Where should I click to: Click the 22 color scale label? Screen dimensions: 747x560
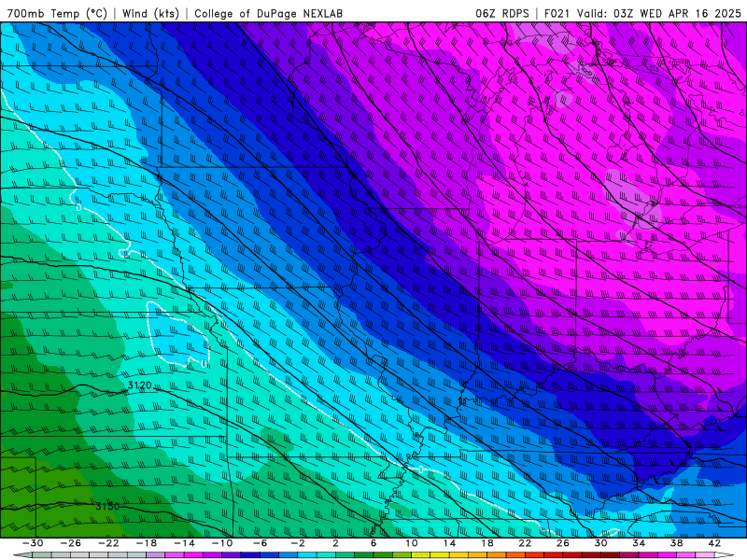pyautogui.click(x=525, y=543)
